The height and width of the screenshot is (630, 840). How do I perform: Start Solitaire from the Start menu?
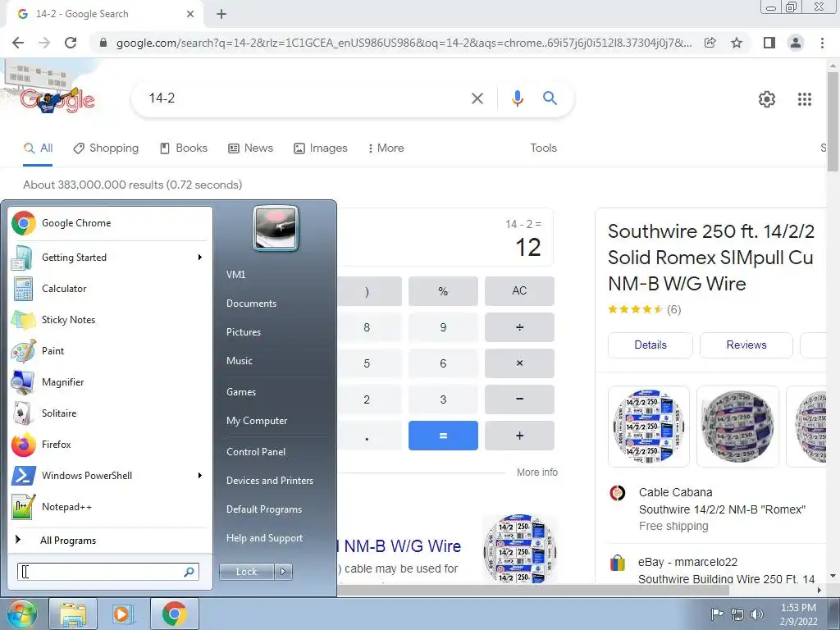(110, 413)
